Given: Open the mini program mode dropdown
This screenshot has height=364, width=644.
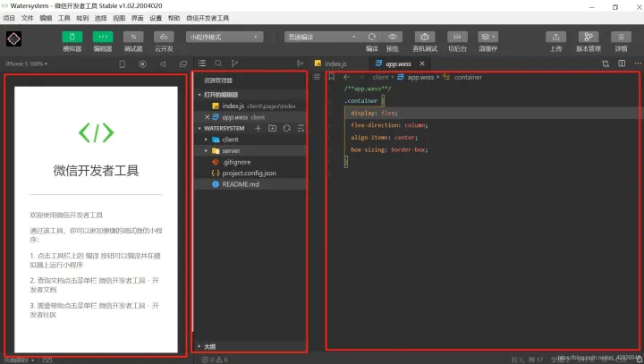Looking at the screenshot, I should pos(225,37).
